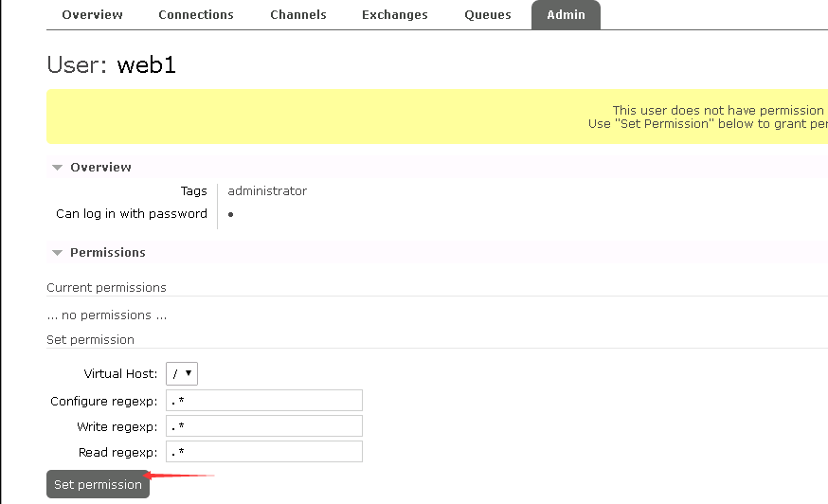Open the Overview tab

point(92,15)
